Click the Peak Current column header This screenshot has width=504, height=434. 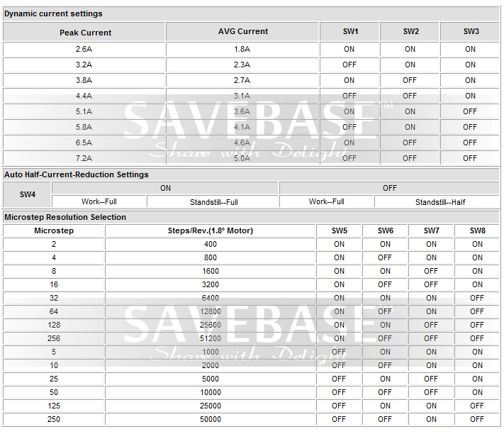click(x=84, y=32)
